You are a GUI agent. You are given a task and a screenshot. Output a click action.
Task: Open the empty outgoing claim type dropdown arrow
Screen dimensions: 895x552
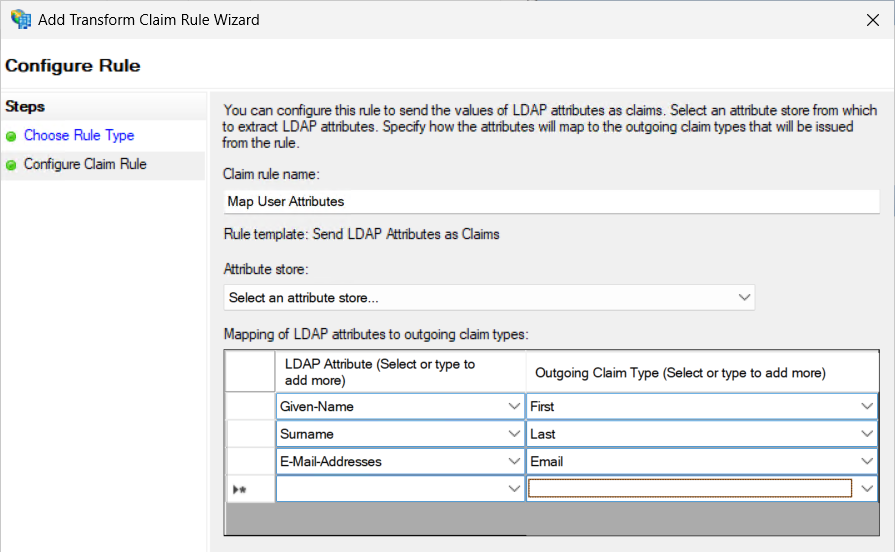click(x=867, y=489)
